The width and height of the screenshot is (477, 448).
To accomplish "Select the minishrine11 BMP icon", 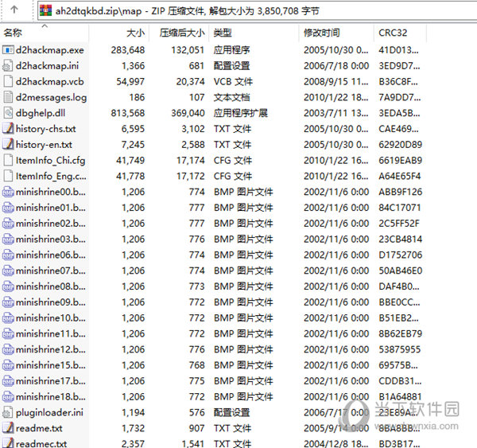I will pyautogui.click(x=8, y=333).
